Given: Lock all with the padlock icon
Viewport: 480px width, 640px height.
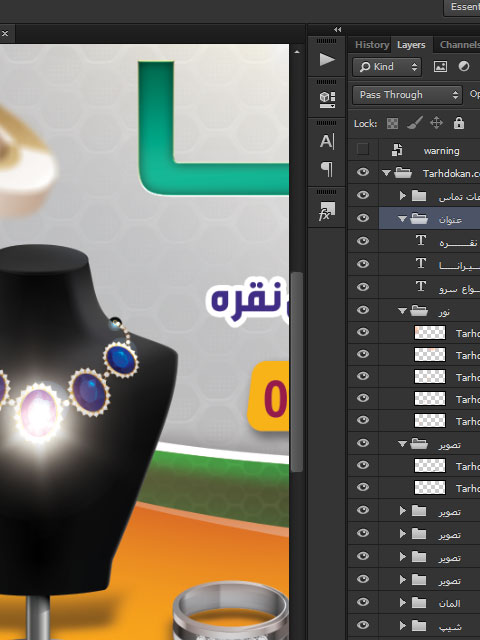Looking at the screenshot, I should (x=459, y=122).
